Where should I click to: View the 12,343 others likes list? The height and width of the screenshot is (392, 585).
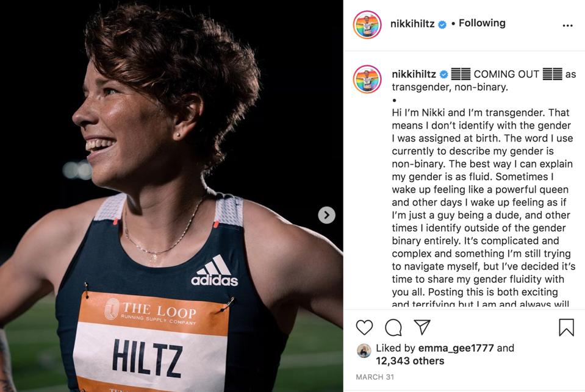click(410, 361)
